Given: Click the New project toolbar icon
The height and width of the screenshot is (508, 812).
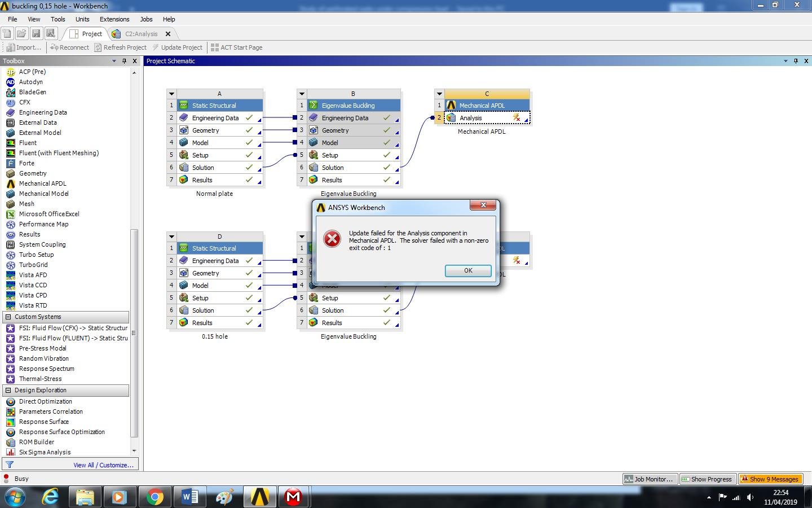Looking at the screenshot, I should coord(7,34).
